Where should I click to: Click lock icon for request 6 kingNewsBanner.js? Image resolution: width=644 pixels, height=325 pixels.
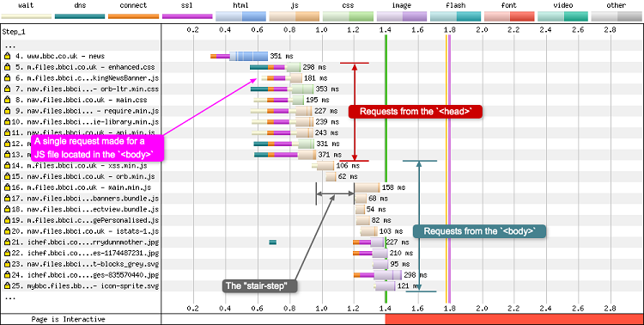click(7, 77)
